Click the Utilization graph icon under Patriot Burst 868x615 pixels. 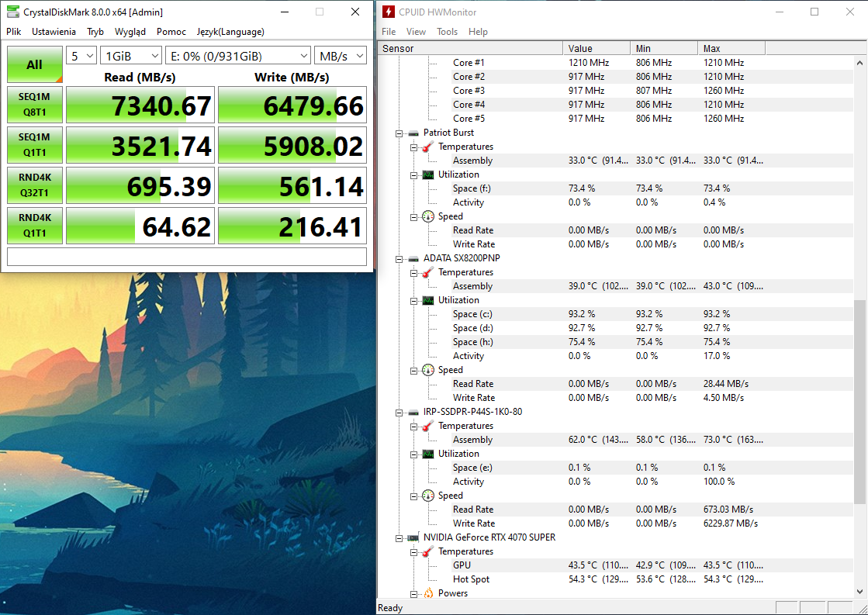[428, 175]
